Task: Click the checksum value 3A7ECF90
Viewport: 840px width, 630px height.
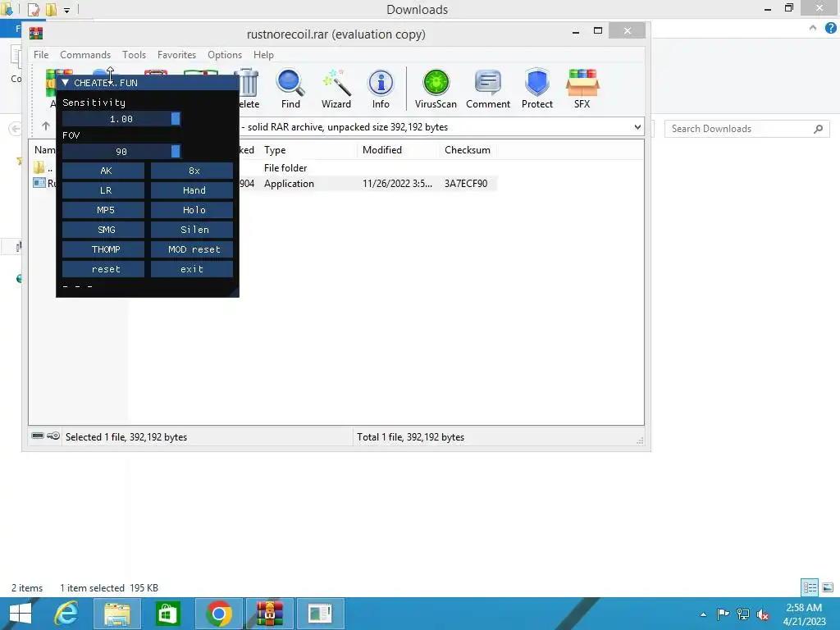Action: (466, 183)
